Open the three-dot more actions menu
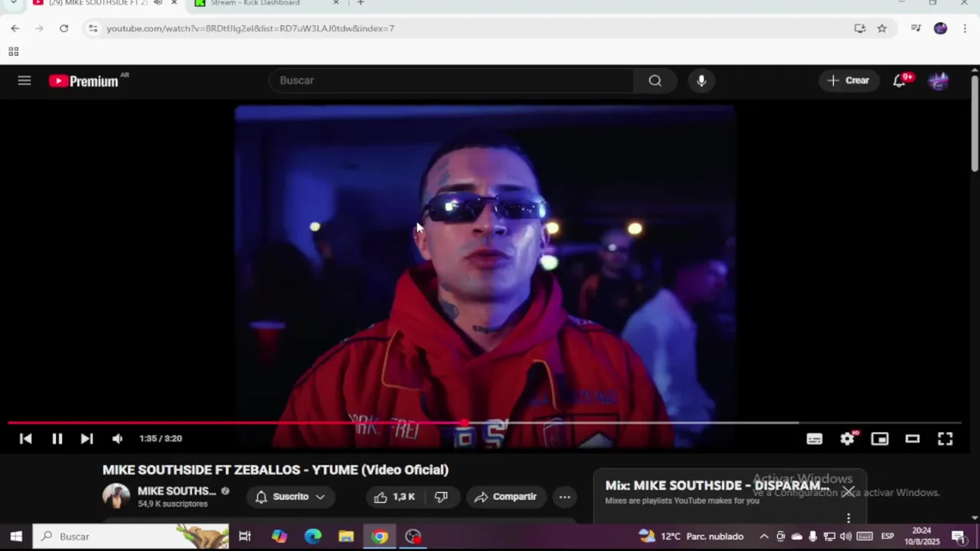This screenshot has width=980, height=551. tap(564, 497)
